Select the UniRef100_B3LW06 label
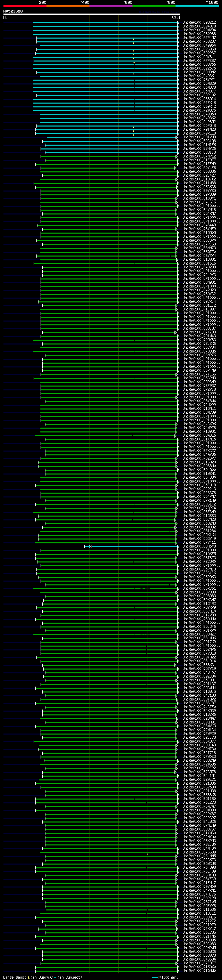This screenshot has height=980, width=222. click(199, 638)
